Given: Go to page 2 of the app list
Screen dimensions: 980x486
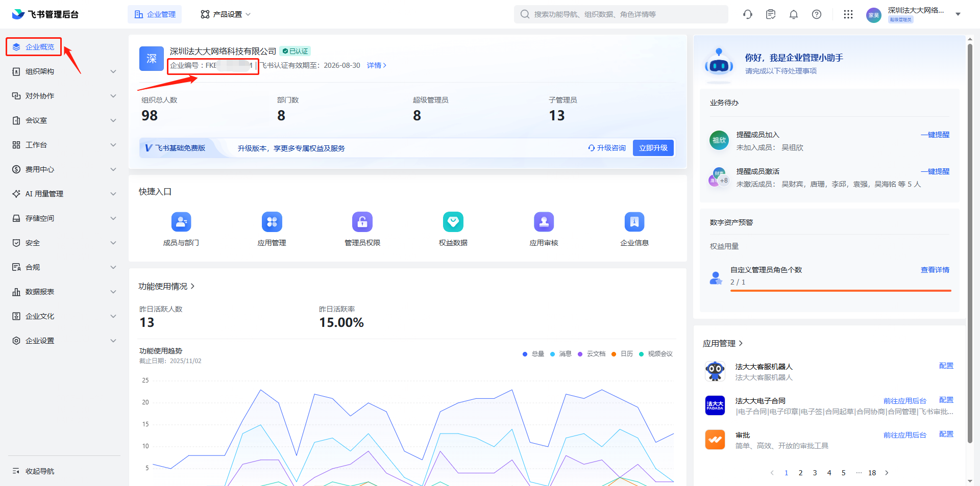Looking at the screenshot, I should (800, 473).
